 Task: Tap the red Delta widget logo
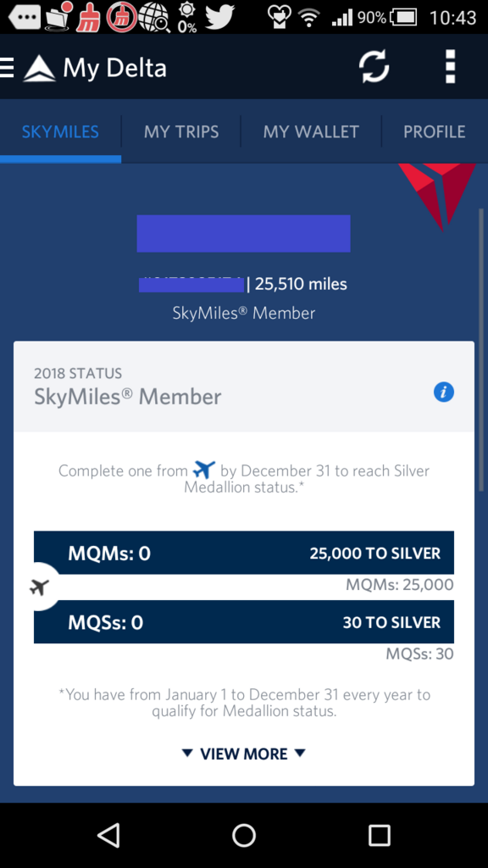coord(437,195)
